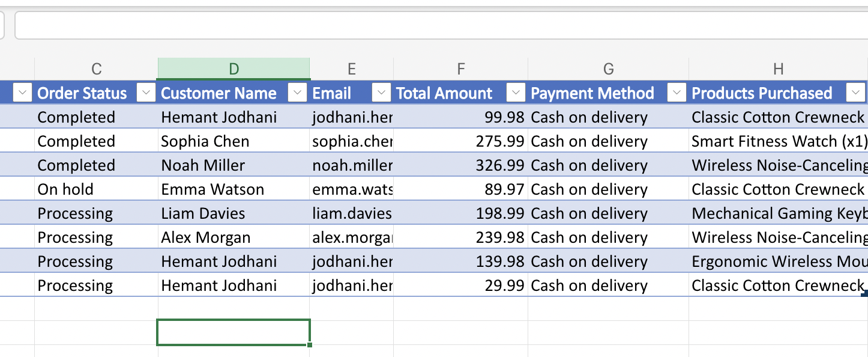Select the sophia.chen email cell
Image resolution: width=868 pixels, height=357 pixels.
pyautogui.click(x=351, y=141)
